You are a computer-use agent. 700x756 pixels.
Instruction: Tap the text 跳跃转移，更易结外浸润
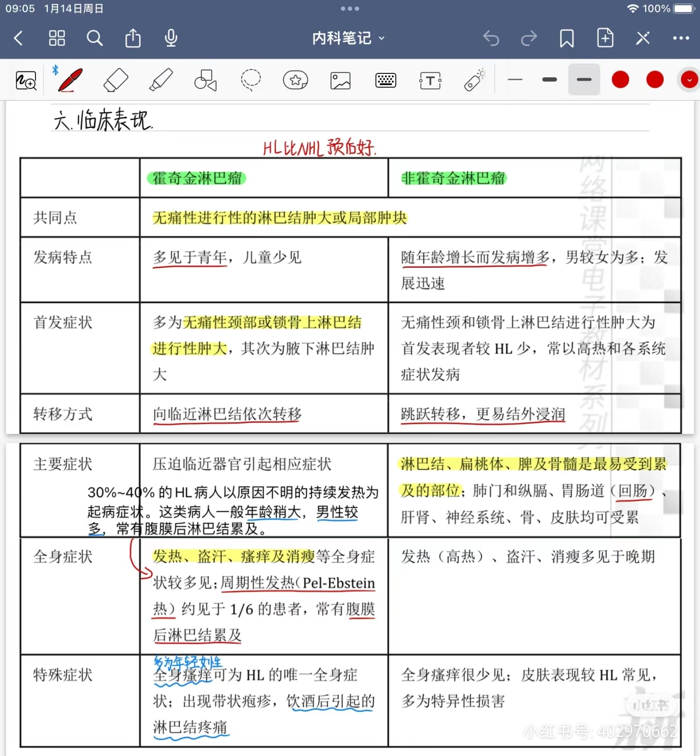pos(483,414)
